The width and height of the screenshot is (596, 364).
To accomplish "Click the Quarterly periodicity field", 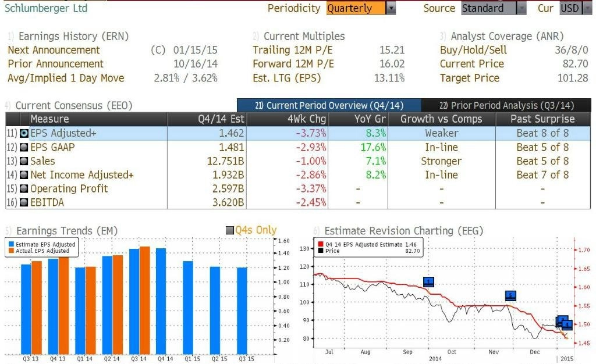I will coord(356,8).
